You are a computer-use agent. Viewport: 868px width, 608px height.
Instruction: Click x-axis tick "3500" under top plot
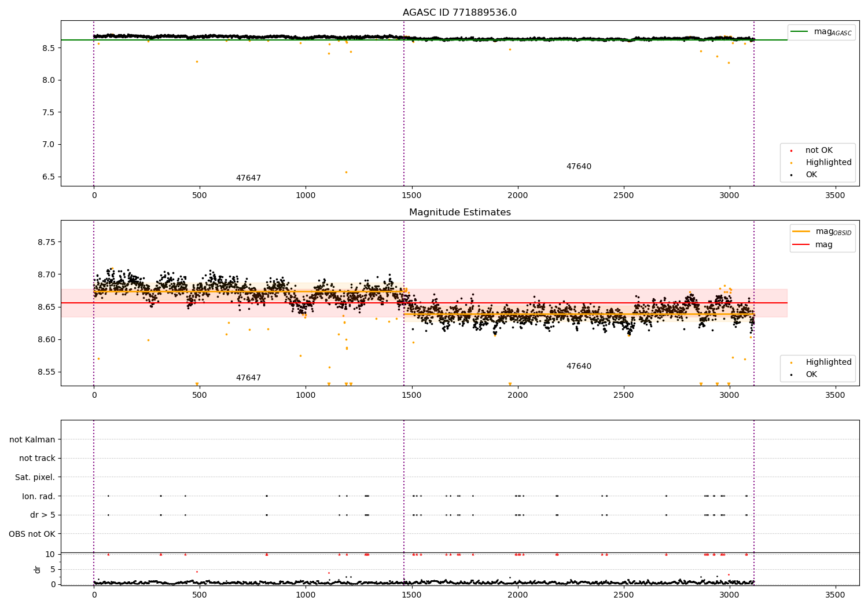tap(835, 195)
